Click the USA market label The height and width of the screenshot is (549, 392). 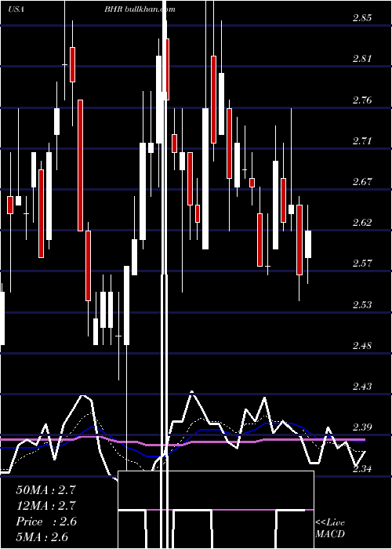coord(16,9)
